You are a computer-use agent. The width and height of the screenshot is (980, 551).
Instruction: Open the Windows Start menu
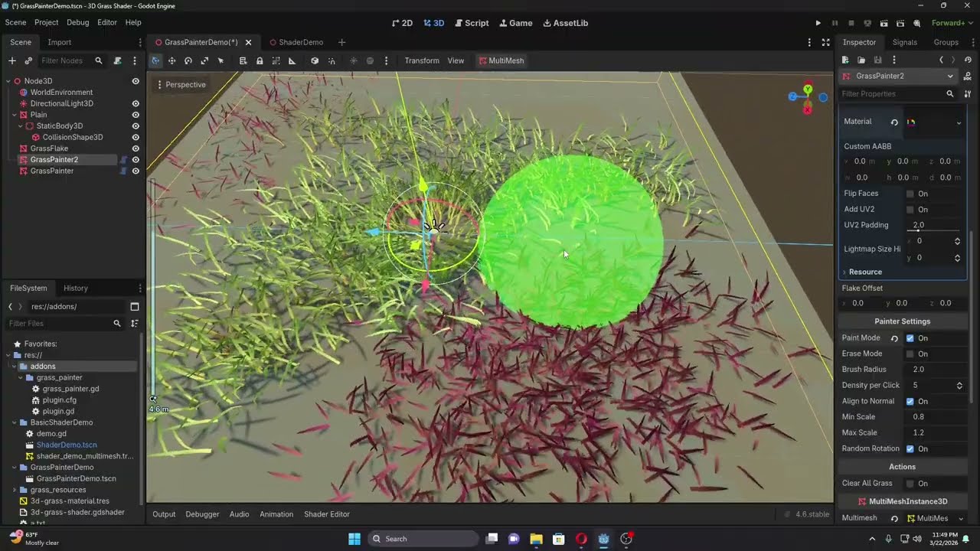pyautogui.click(x=354, y=539)
